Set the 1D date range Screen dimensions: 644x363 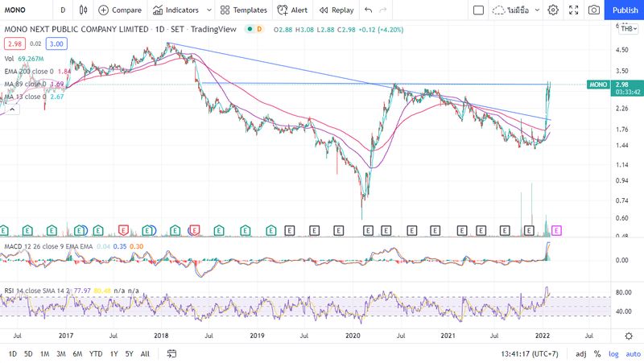(13, 353)
